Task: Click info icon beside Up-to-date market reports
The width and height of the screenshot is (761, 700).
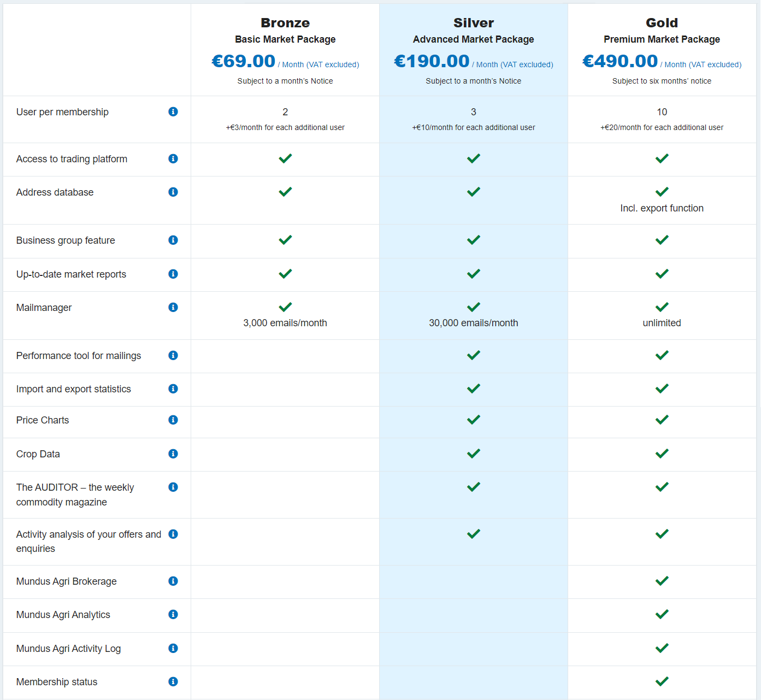Action: (x=173, y=274)
